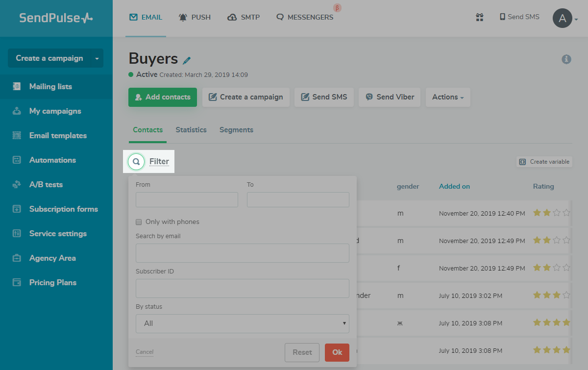This screenshot has width=588, height=370.
Task: Open the MESSENGERS tab
Action: pyautogui.click(x=305, y=17)
